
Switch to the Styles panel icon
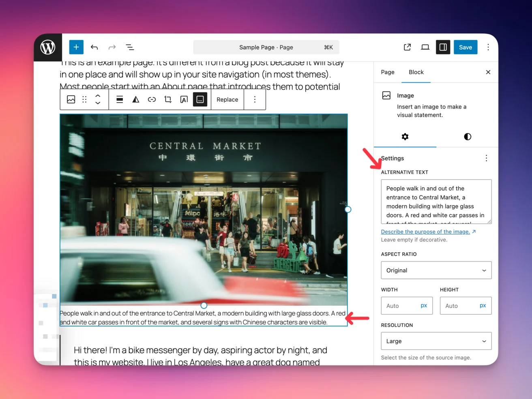point(467,137)
